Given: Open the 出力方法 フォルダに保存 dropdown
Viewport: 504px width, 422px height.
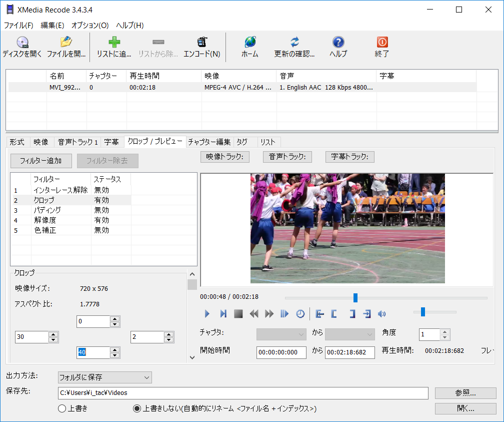Looking at the screenshot, I should (x=105, y=377).
